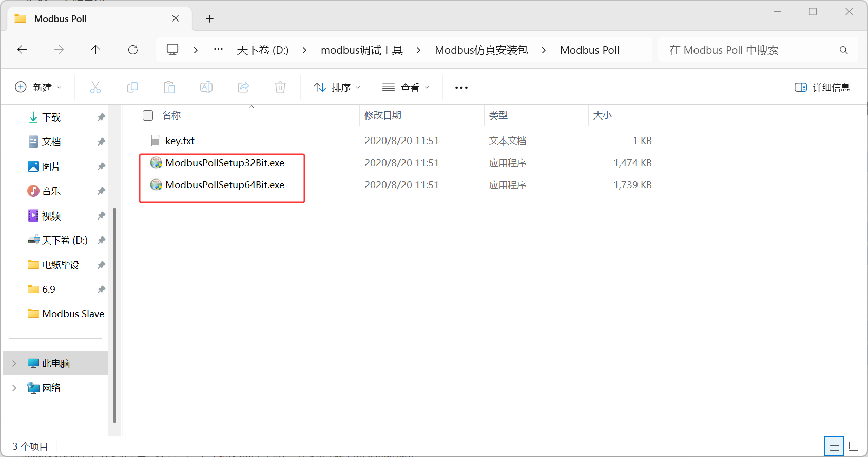This screenshot has width=868, height=457.
Task: Select ModbusPollSetup32Bit.exe
Action: 225,163
